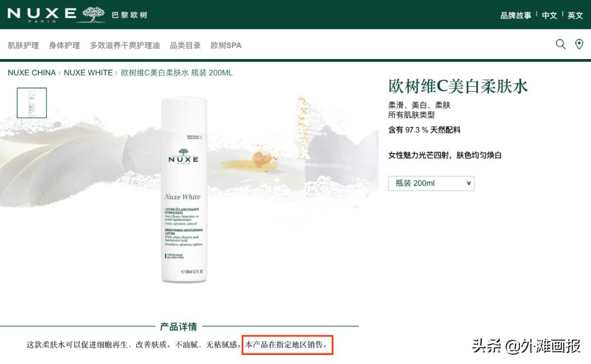
Task: Switch language to 英文
Action: pos(575,15)
